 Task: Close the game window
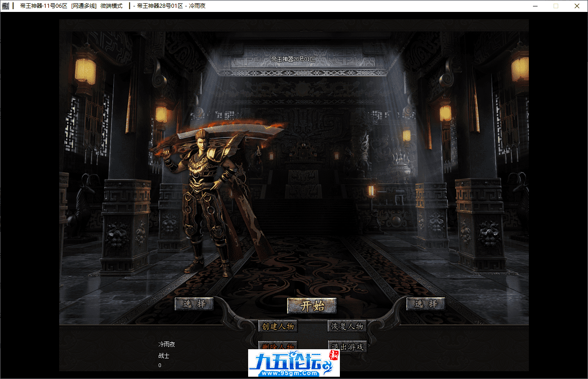coord(577,6)
